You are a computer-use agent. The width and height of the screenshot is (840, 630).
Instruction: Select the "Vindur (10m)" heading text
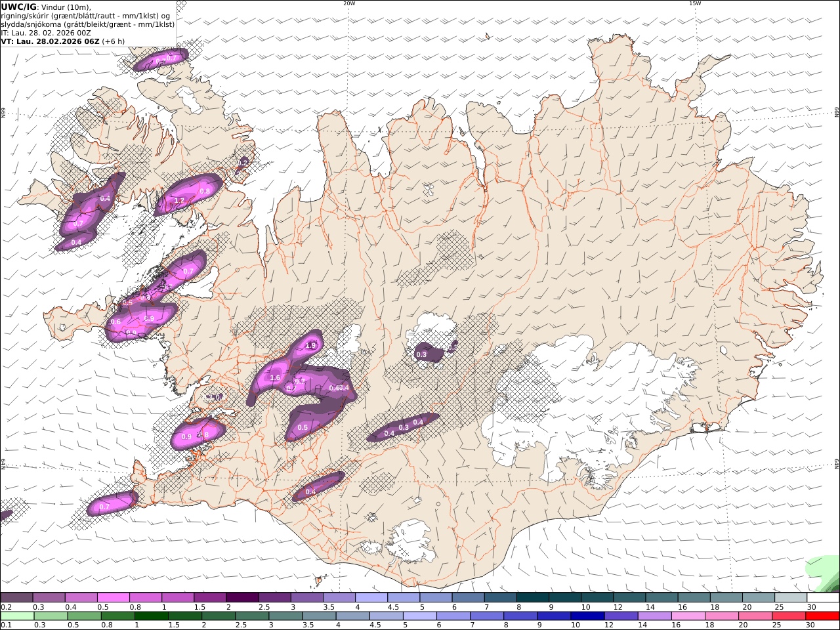tap(66, 7)
